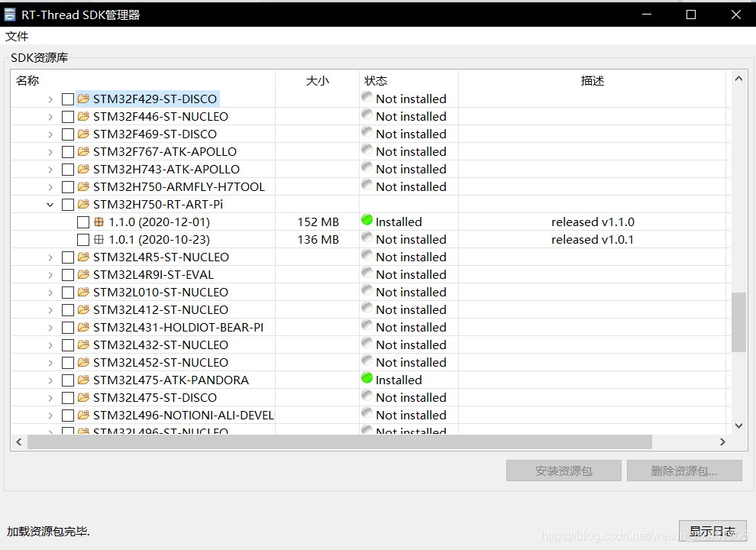Open the 文件 menu
The width and height of the screenshot is (756, 550).
[x=17, y=36]
